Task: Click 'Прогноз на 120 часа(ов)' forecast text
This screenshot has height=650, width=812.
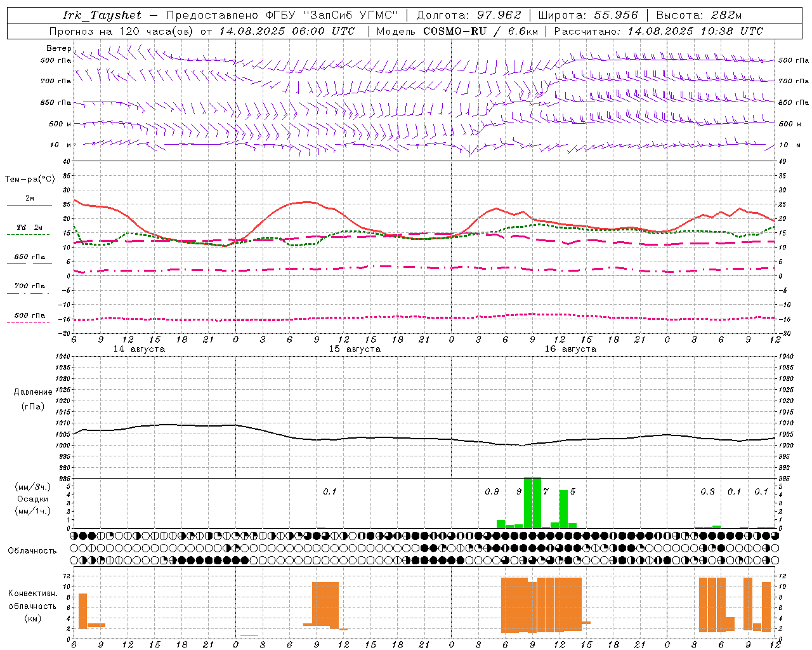Action: 122,31
